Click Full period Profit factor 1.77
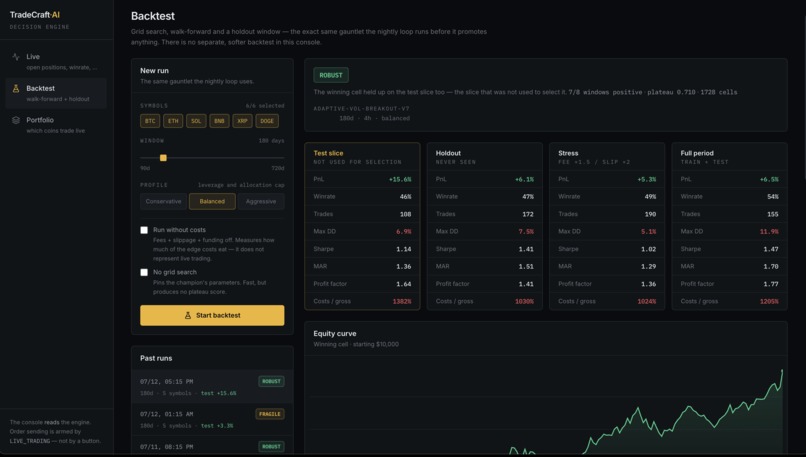This screenshot has height=457, width=806. point(771,284)
